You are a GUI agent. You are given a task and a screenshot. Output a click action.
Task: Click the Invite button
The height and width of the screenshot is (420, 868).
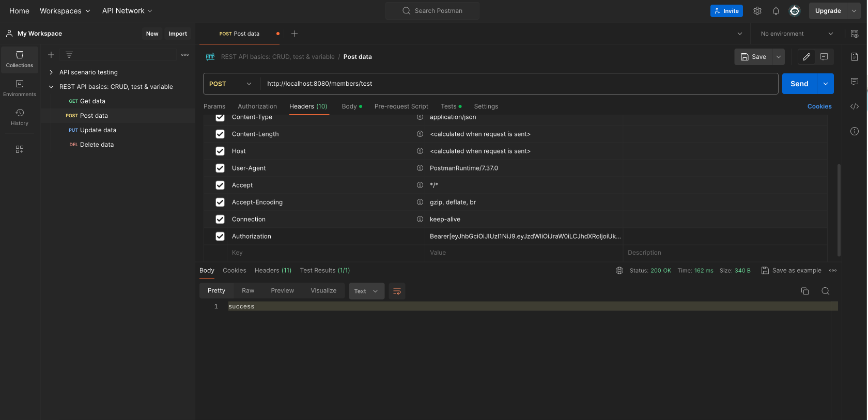pos(726,11)
